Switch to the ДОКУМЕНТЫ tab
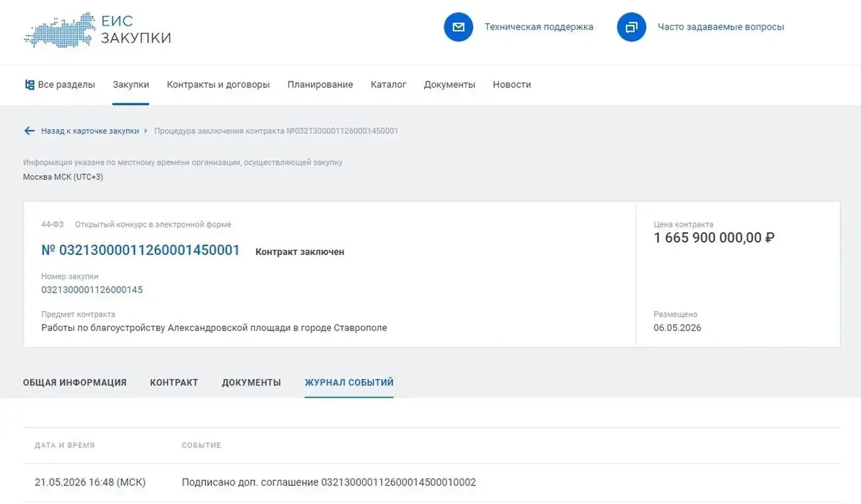The width and height of the screenshot is (861, 504). (252, 382)
